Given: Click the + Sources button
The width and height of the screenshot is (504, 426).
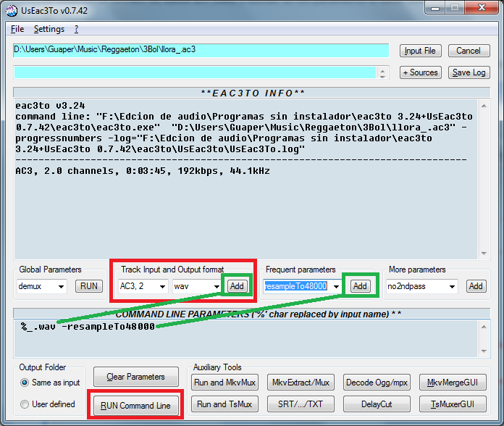Looking at the screenshot, I should 421,72.
